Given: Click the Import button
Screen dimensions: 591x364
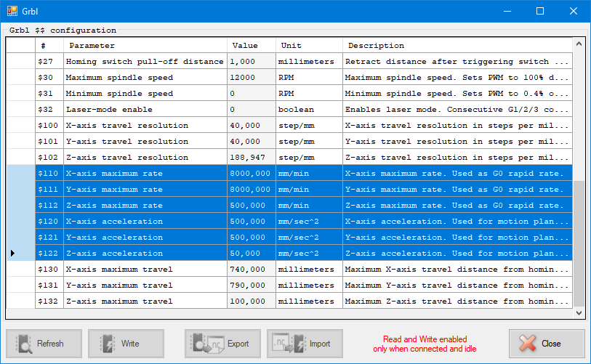Looking at the screenshot, I should [305, 344].
